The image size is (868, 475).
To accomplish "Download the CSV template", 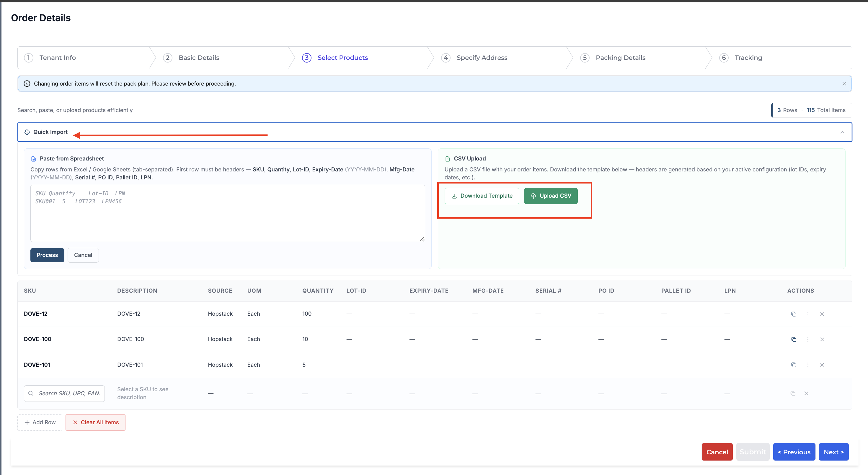I will click(x=482, y=196).
